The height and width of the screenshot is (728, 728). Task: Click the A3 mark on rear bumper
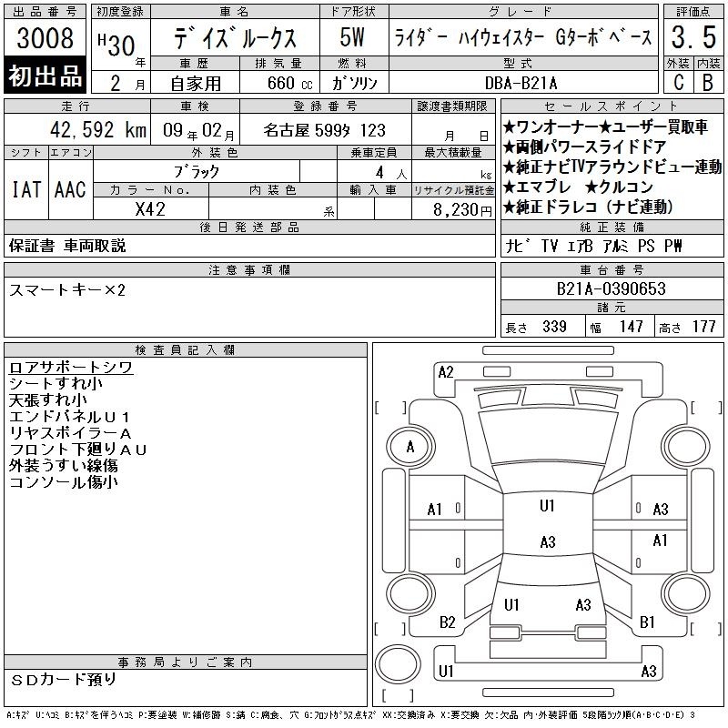pyautogui.click(x=649, y=672)
